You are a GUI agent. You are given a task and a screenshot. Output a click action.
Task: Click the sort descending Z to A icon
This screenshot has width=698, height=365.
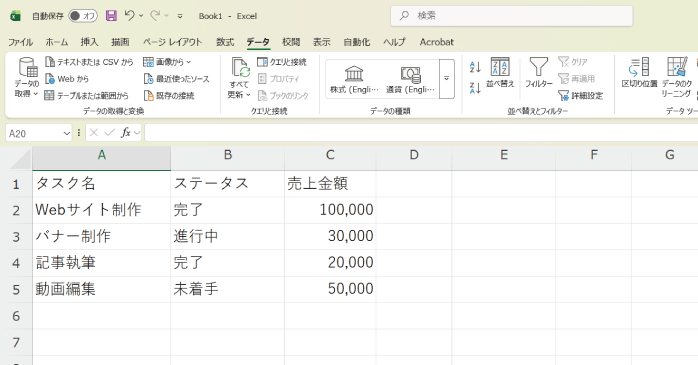tap(475, 88)
